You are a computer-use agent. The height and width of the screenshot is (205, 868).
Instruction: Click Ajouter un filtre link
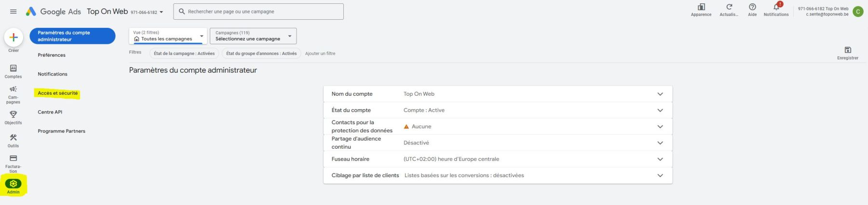tap(320, 53)
